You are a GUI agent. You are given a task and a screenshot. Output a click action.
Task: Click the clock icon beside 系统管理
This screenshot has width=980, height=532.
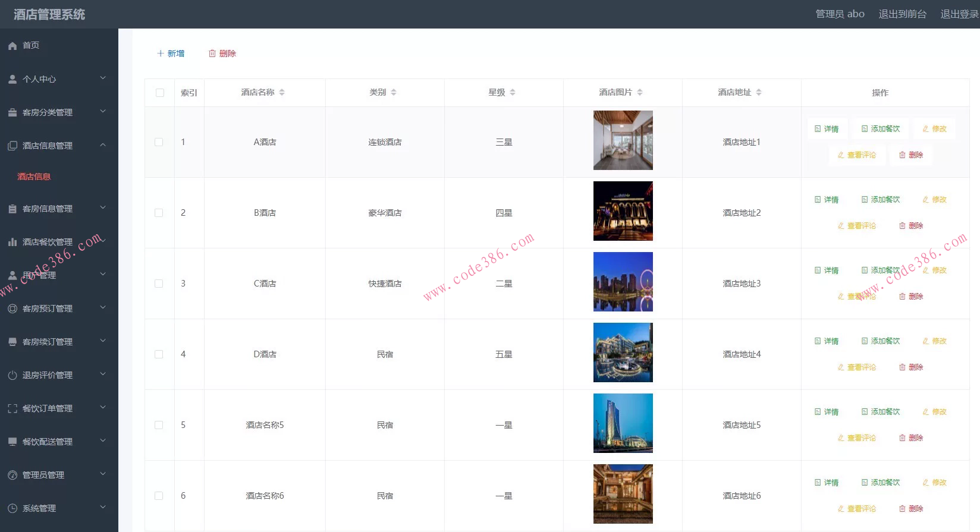tap(12, 508)
